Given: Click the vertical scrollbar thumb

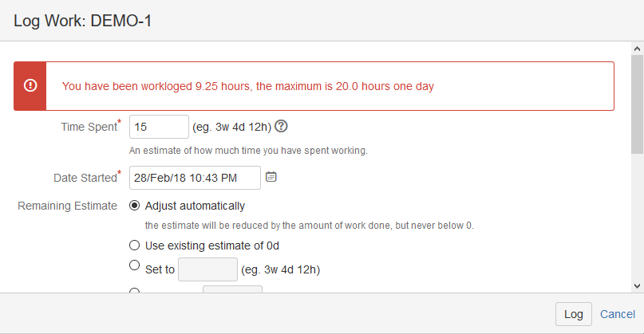Looking at the screenshot, I should pos(637,104).
